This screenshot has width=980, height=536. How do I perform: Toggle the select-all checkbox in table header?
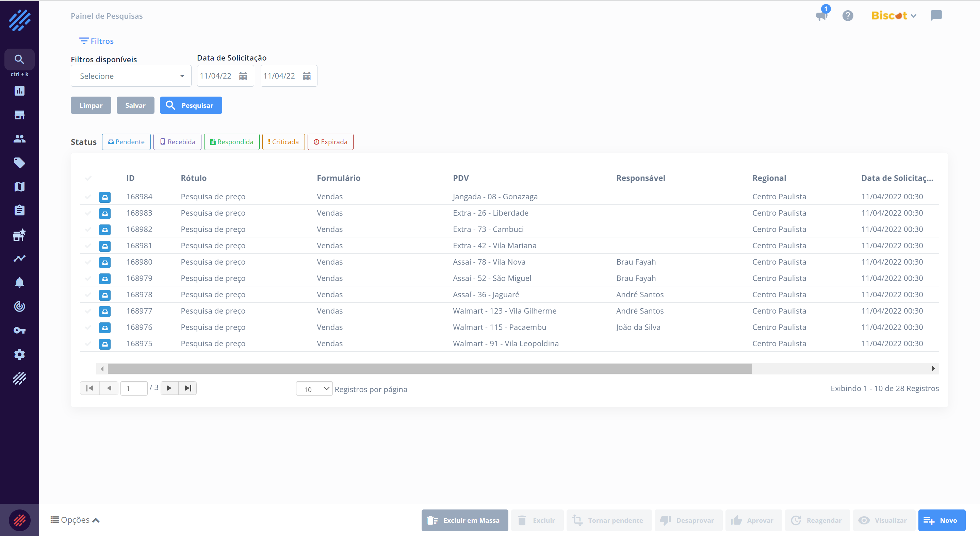[x=88, y=178]
